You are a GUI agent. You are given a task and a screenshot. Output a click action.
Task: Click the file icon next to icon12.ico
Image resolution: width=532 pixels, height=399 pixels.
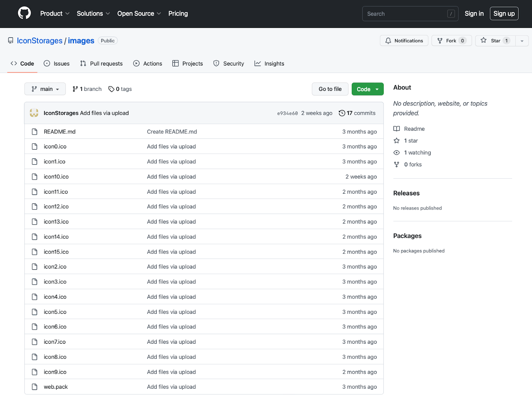35,207
